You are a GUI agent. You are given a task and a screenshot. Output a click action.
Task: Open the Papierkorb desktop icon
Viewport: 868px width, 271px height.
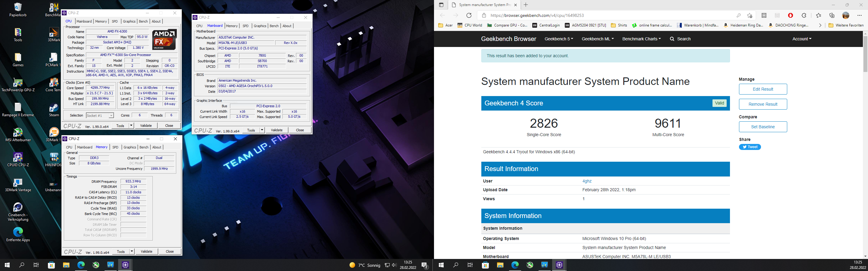pyautogui.click(x=18, y=10)
